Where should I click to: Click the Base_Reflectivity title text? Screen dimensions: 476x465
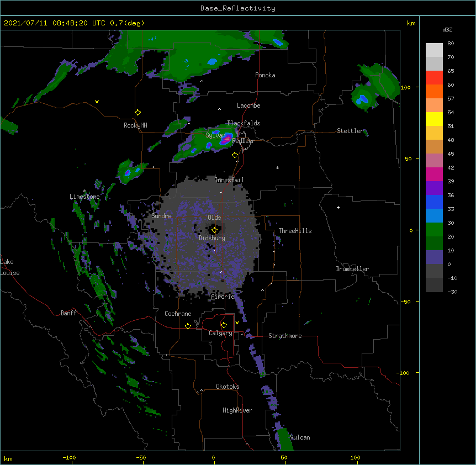(x=238, y=8)
